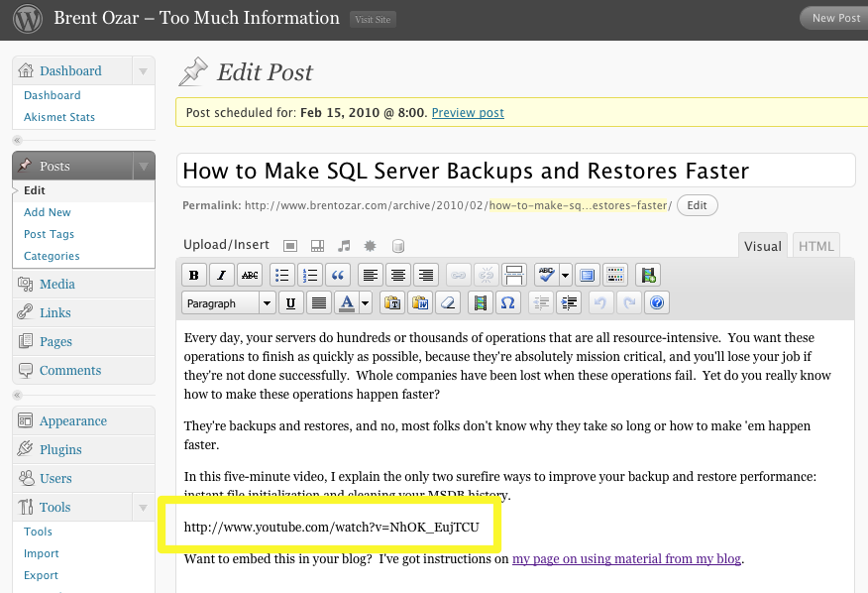
Task: Click the Paste from Word icon
Action: coord(421,303)
